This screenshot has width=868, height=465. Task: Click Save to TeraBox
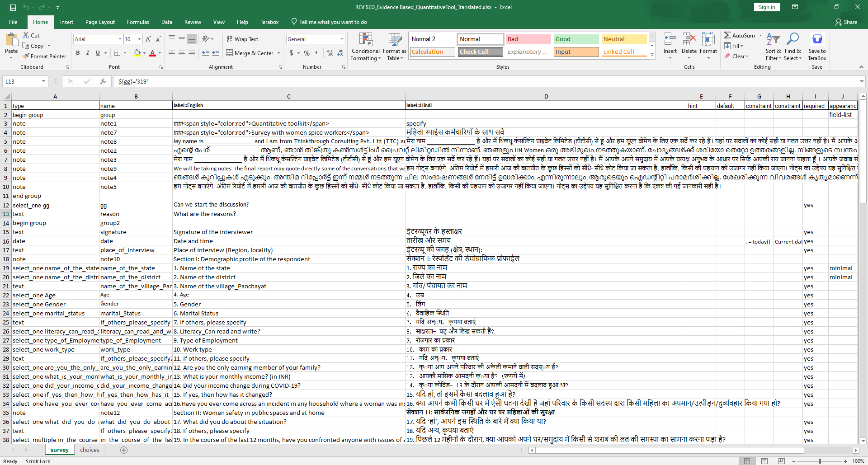817,47
